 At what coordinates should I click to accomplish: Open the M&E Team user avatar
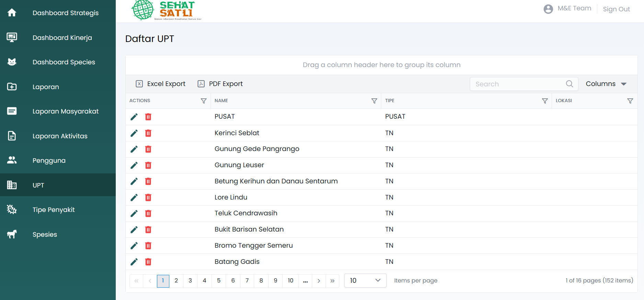pos(548,9)
